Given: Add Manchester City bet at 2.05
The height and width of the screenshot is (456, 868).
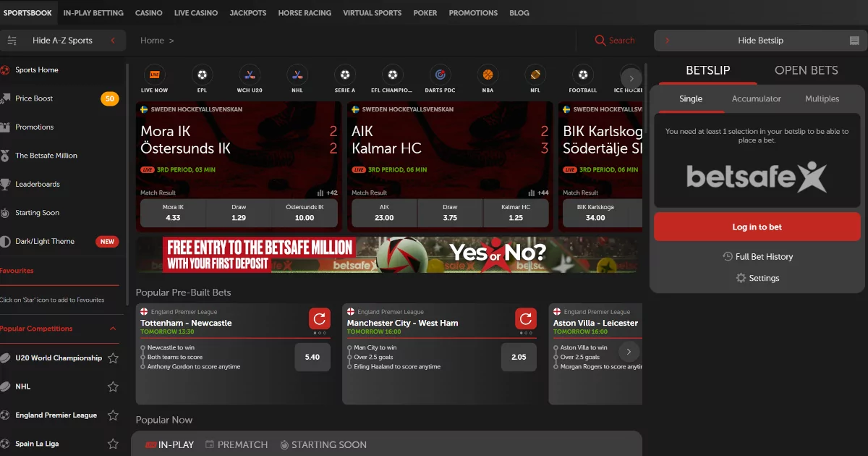Looking at the screenshot, I should pos(519,357).
